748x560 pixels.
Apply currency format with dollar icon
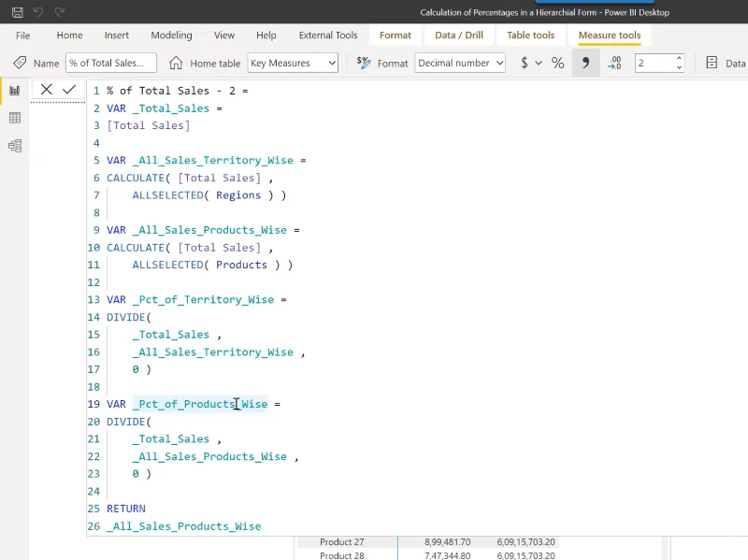(525, 63)
